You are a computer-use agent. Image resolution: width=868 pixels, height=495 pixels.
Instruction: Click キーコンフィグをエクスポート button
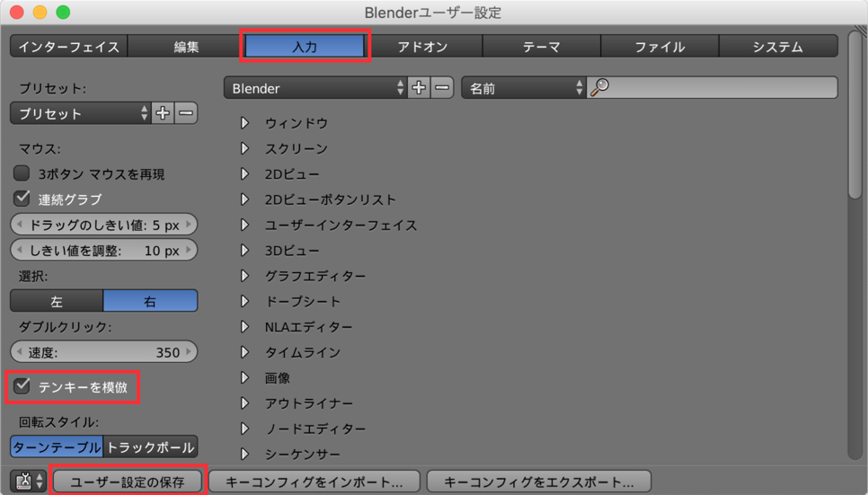tap(539, 482)
